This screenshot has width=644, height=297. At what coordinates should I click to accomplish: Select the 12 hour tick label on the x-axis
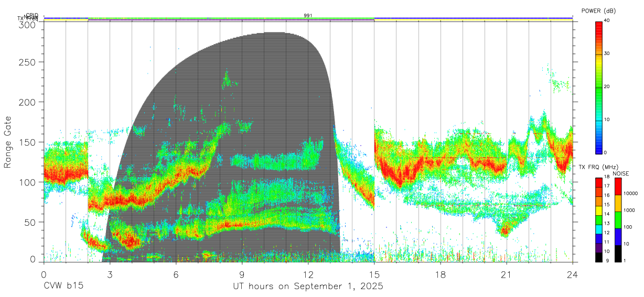click(308, 274)
